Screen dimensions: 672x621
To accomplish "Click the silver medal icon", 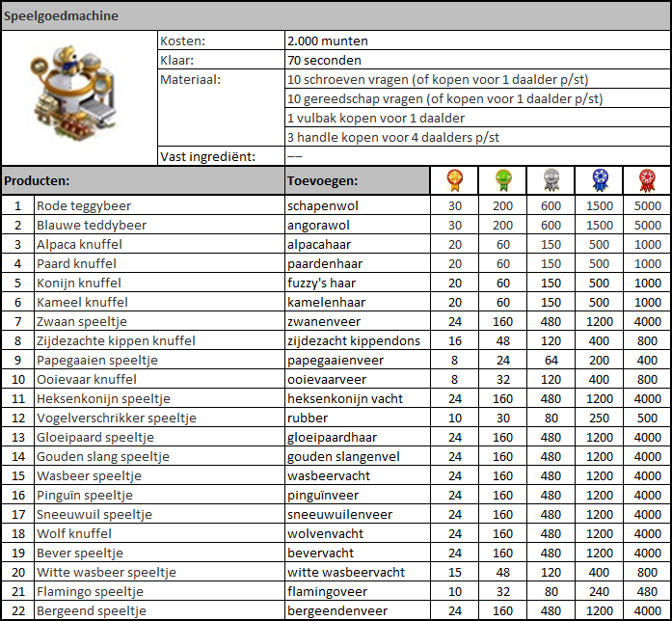I will coord(551,180).
